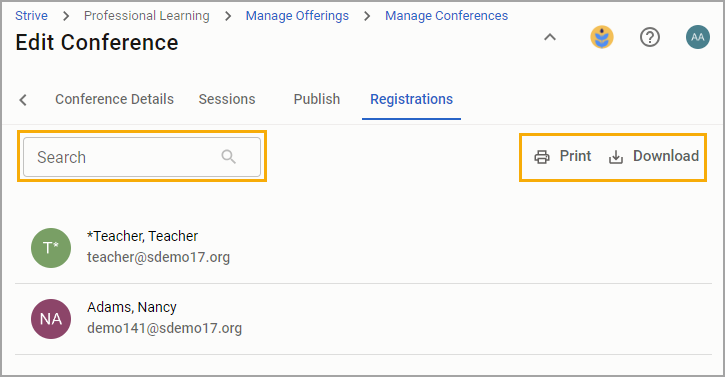Viewport: 725px width, 377px height.
Task: Follow the Strive breadcrumb link
Action: tap(31, 16)
